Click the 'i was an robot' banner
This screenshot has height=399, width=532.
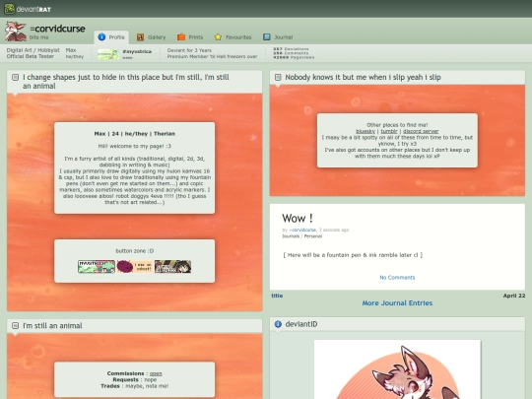(x=135, y=267)
